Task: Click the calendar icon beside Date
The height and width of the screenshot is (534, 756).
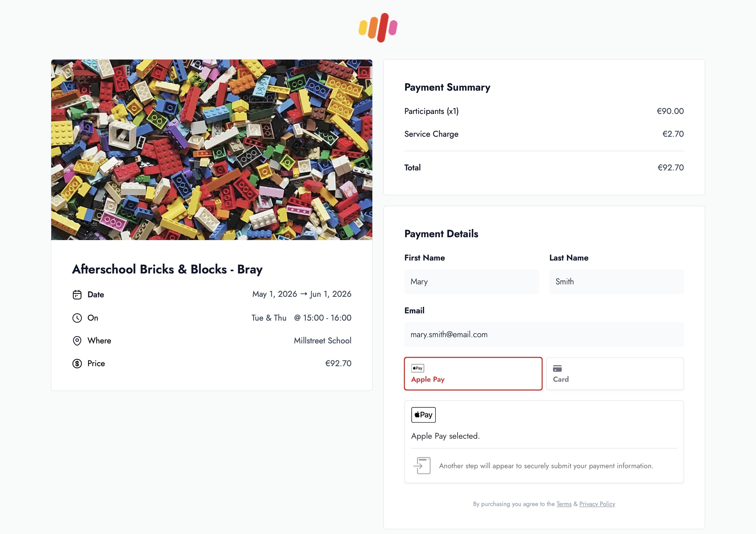Action: (x=77, y=294)
